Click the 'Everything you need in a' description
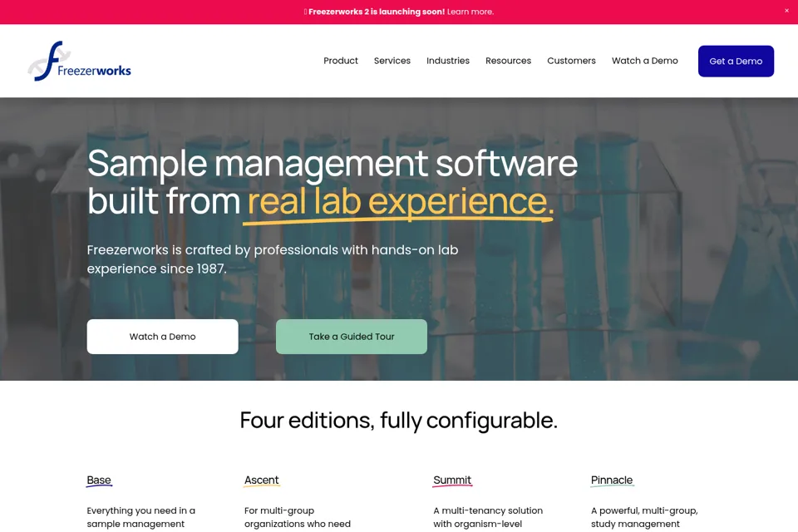 141,517
